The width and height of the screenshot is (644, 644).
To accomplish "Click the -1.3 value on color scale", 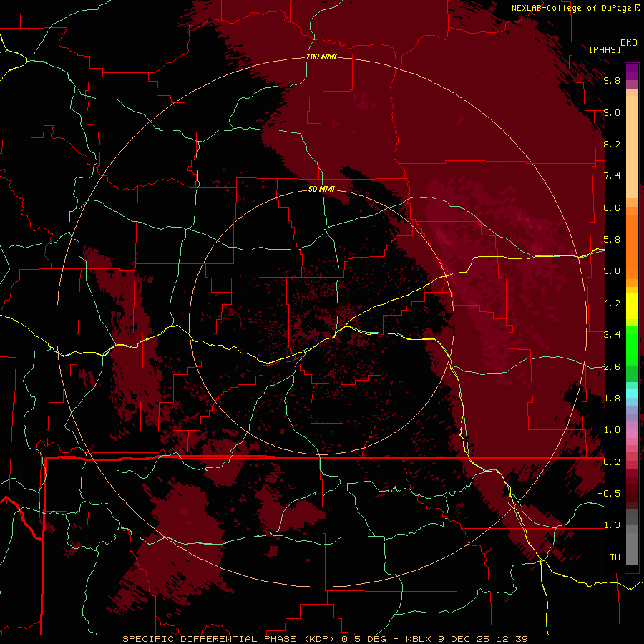I will pos(609,525).
